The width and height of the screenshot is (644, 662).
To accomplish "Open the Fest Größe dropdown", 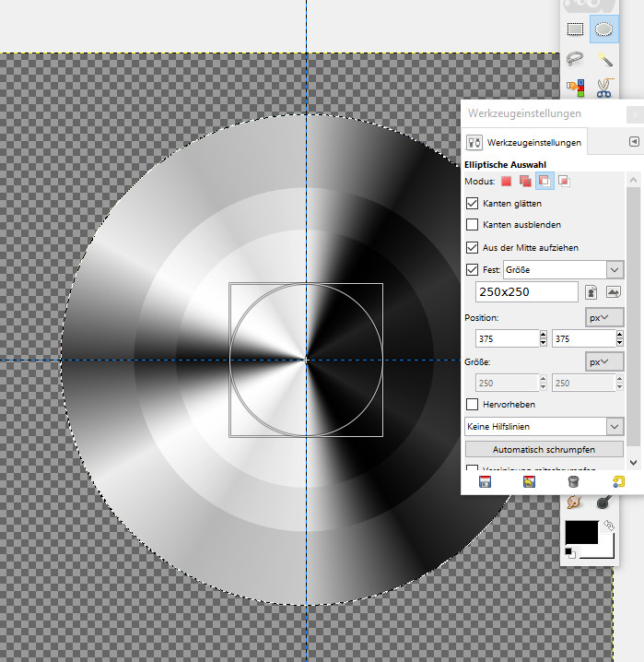I will click(615, 269).
